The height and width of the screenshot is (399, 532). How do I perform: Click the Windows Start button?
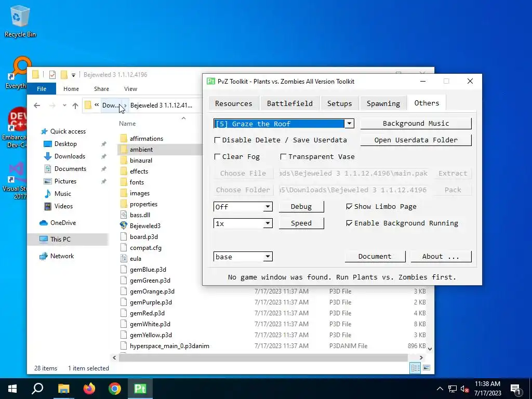coord(12,389)
